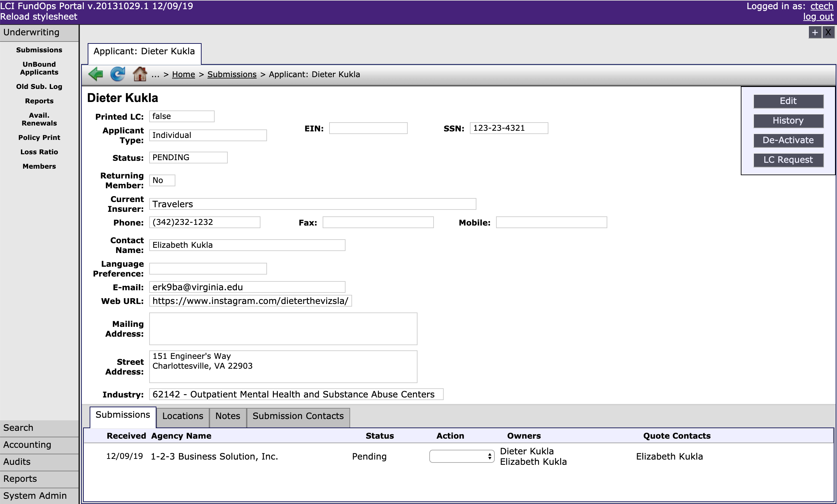Click the Web URL field
Viewport: 837px width, 504px height.
coord(250,301)
